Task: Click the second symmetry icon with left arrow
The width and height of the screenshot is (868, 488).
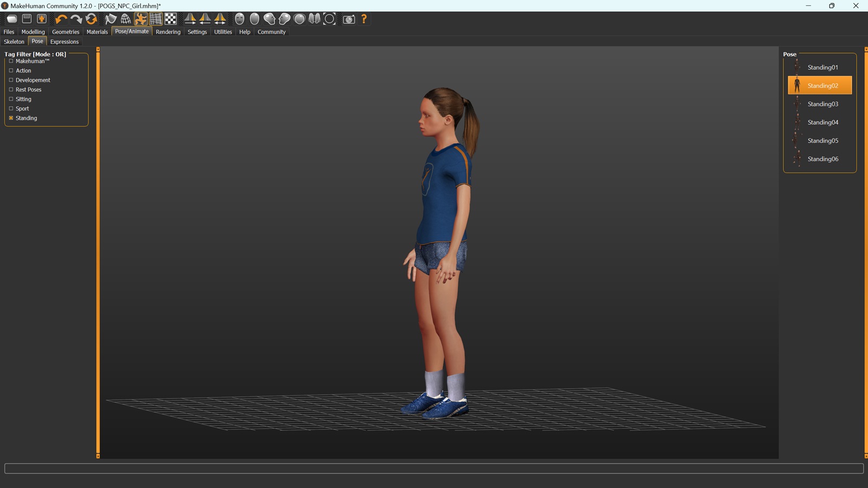Action: [x=205, y=19]
